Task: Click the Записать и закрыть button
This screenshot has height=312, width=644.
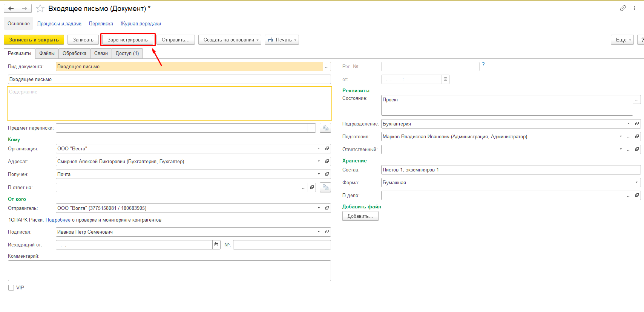Action: 34,40
